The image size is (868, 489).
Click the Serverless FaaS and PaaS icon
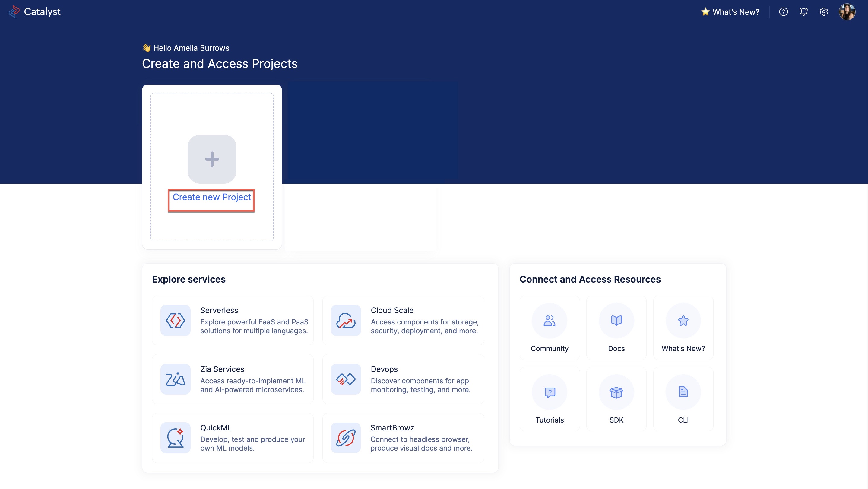tap(175, 320)
